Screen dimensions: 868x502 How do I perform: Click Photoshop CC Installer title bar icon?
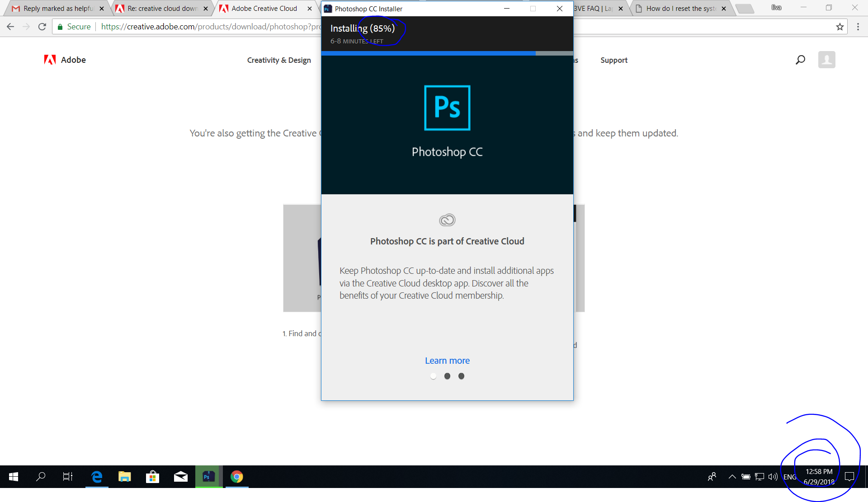point(328,9)
